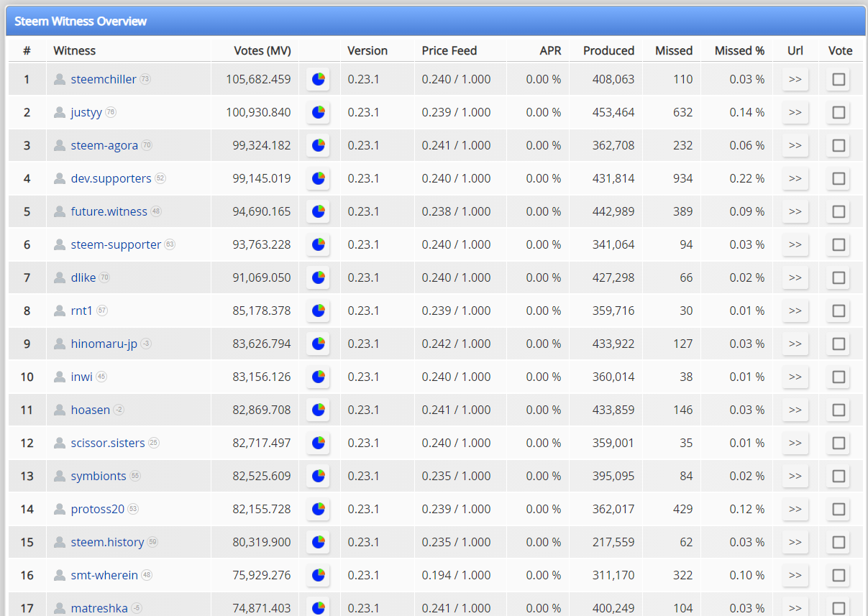868x616 pixels.
Task: Open vote pie chart for steem-supporter
Action: [x=318, y=244]
